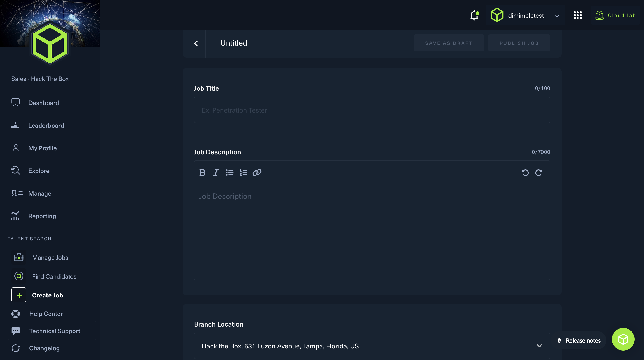Click the dimimeletest cube avatar
The image size is (644, 360).
497,15
